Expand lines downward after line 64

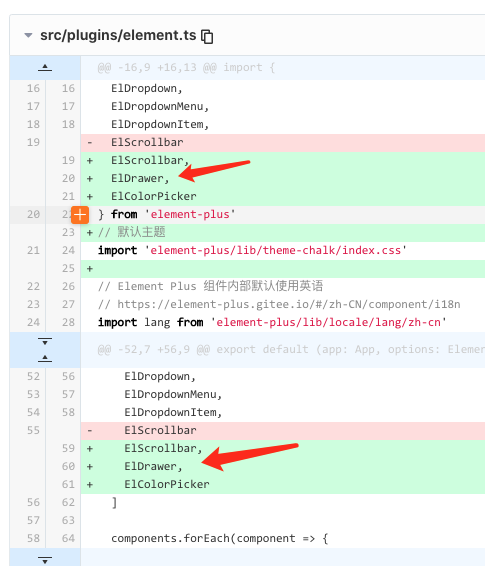pyautogui.click(x=45, y=561)
